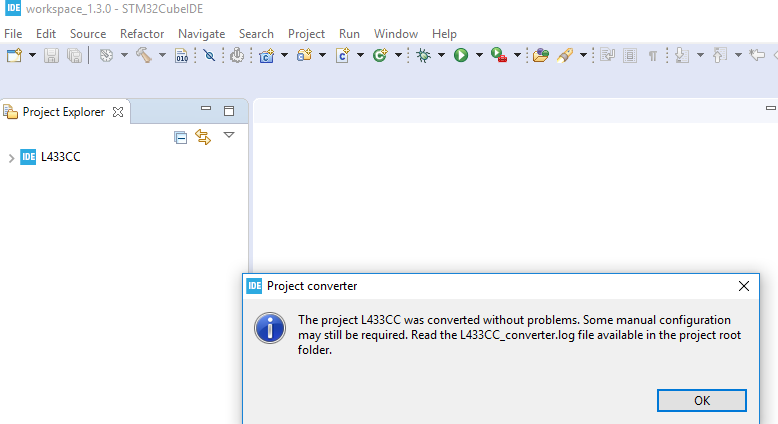Click the blue info icon in Project converter dialog
The image size is (778, 424).
point(270,328)
